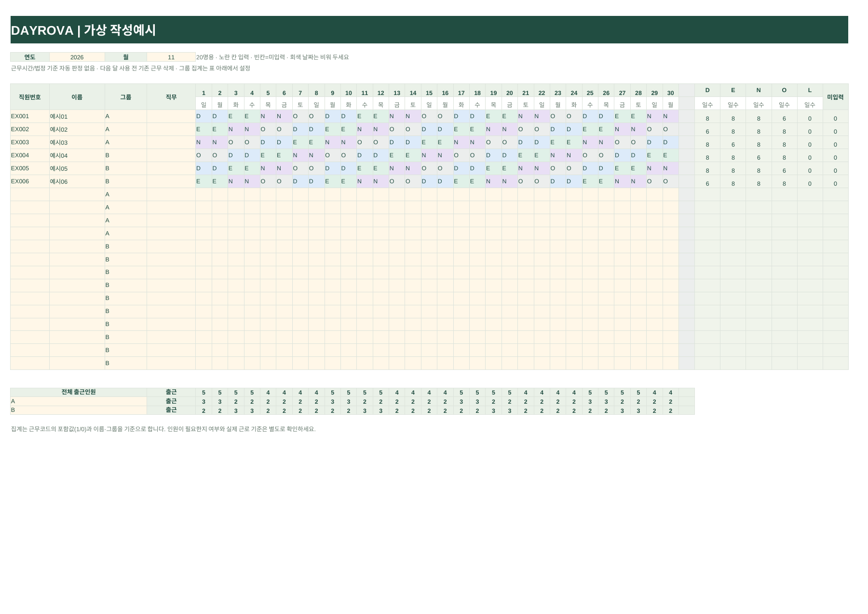This screenshot has width=868, height=614.
Task: Click employee number cell EX001
Action: [30, 116]
